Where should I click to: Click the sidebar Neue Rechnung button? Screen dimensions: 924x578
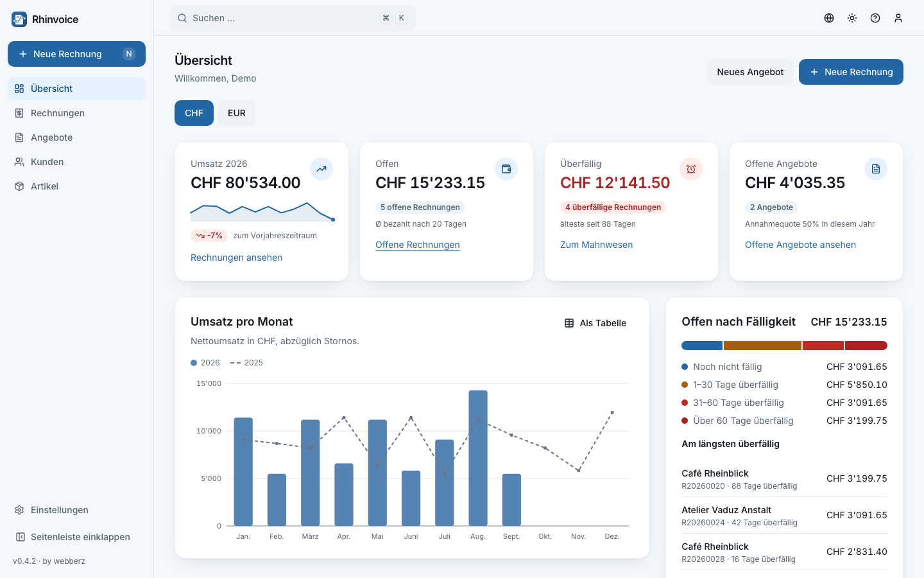click(x=76, y=54)
